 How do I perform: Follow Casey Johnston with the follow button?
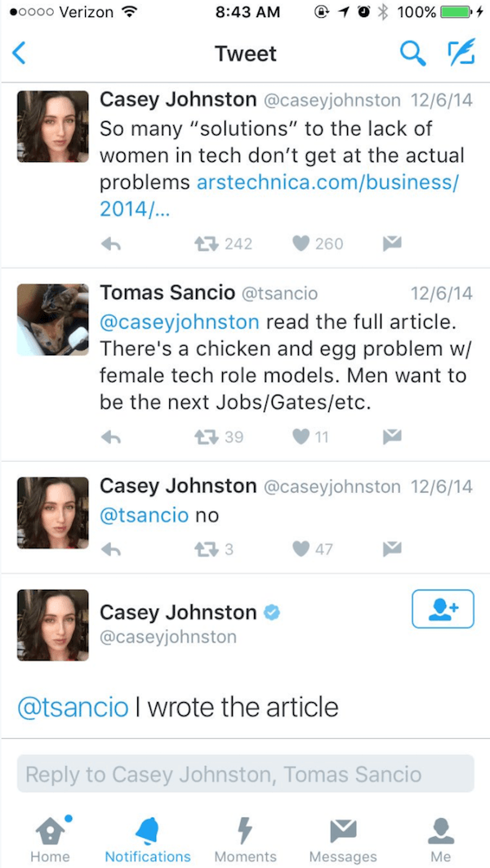pos(443,609)
